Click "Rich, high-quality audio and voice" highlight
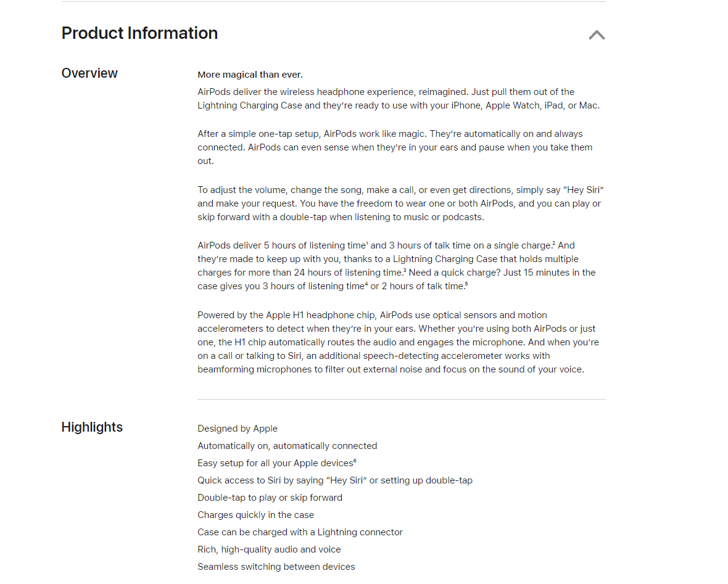Screen dimensions: 728x584 click(269, 549)
